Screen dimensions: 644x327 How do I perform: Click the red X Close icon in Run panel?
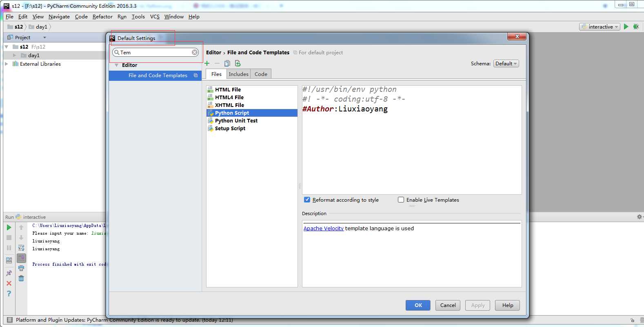pyautogui.click(x=9, y=283)
